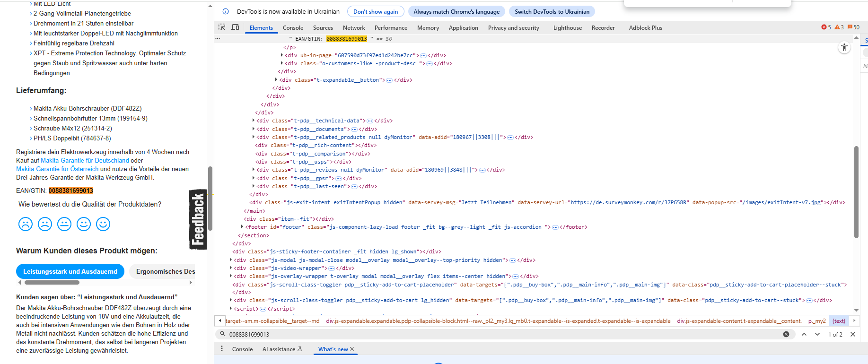Open the Adblock Plus panel tab
The image size is (868, 364).
(x=646, y=28)
